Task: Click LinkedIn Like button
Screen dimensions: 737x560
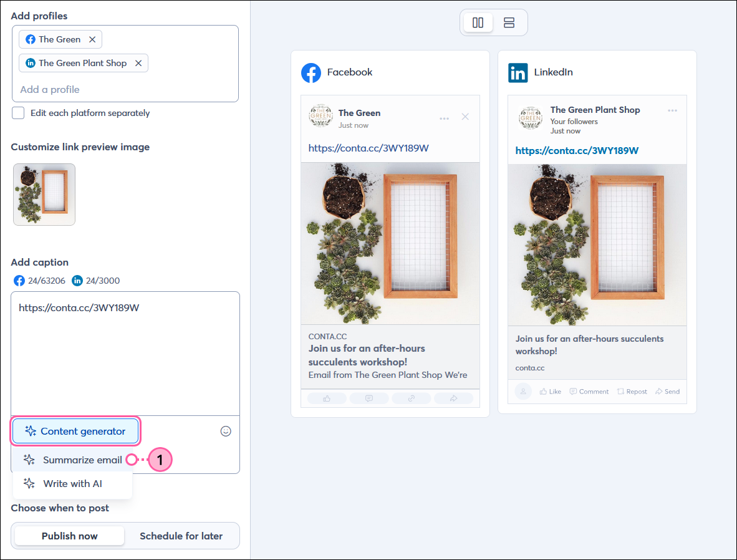Action: tap(551, 392)
